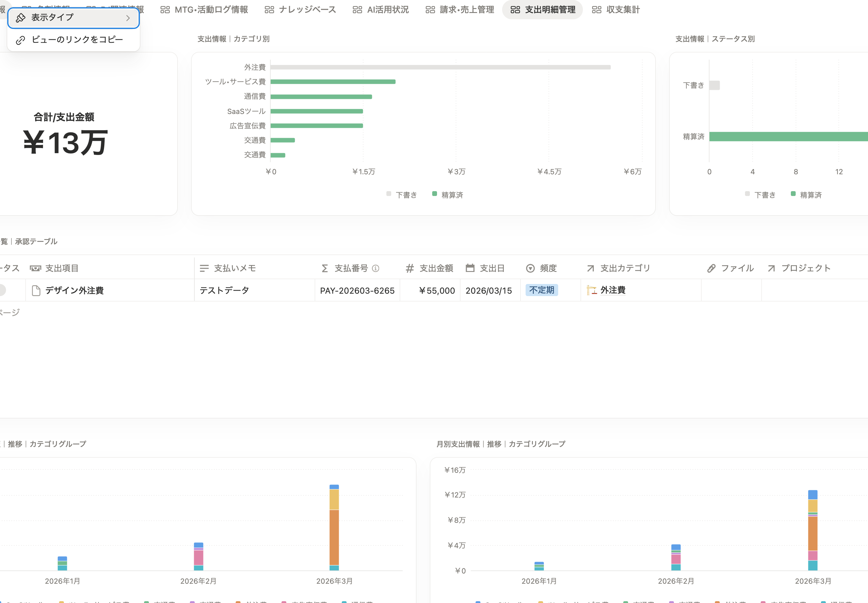Click the text lines icon of 支払いメモ
Screen dimensions: 868x603
click(204, 268)
